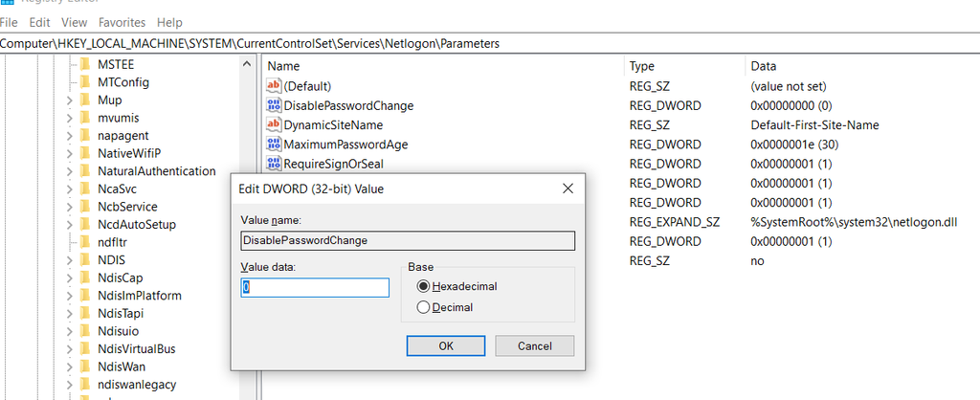Close the Edit DWORD dialog window
Image resolution: width=980 pixels, height=400 pixels.
tap(568, 189)
